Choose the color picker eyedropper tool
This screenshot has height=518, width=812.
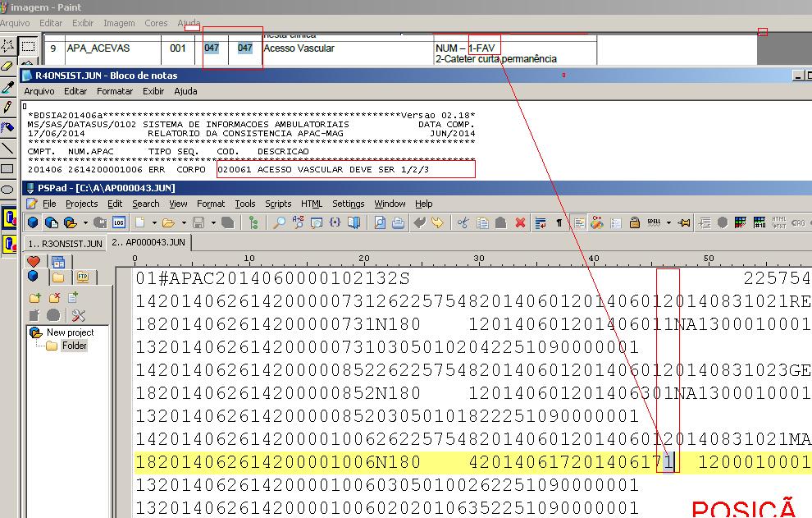point(7,86)
